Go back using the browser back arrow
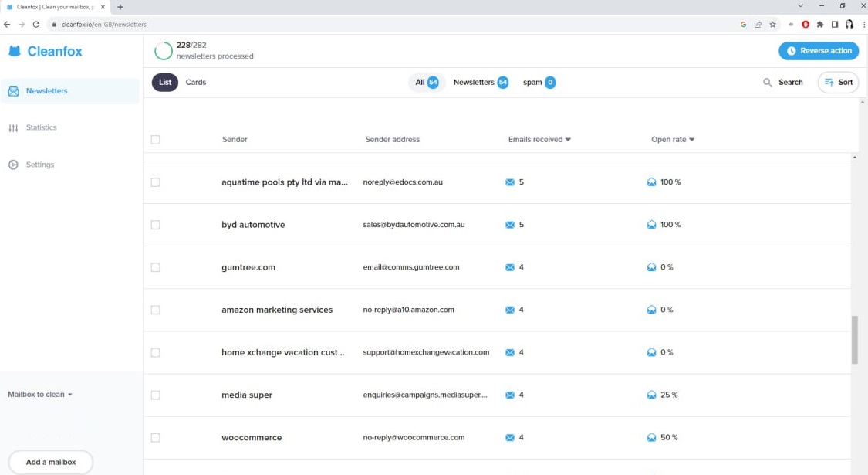This screenshot has width=868, height=475. (x=7, y=25)
